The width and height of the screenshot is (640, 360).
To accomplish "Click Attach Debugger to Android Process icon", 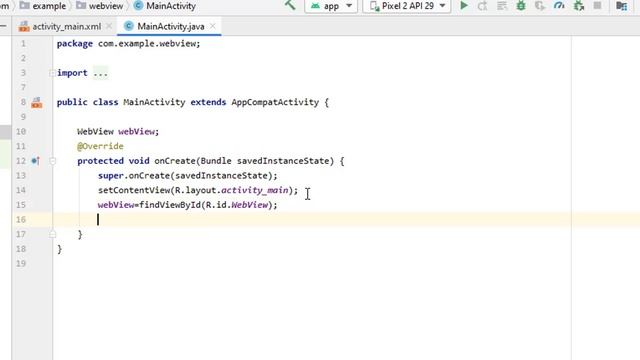I will tap(579, 6).
